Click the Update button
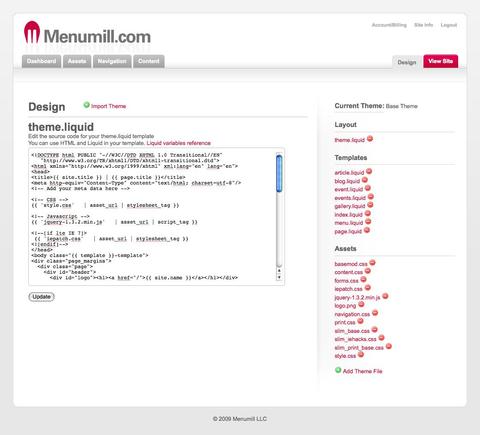The height and width of the screenshot is (435, 480). coord(41,297)
